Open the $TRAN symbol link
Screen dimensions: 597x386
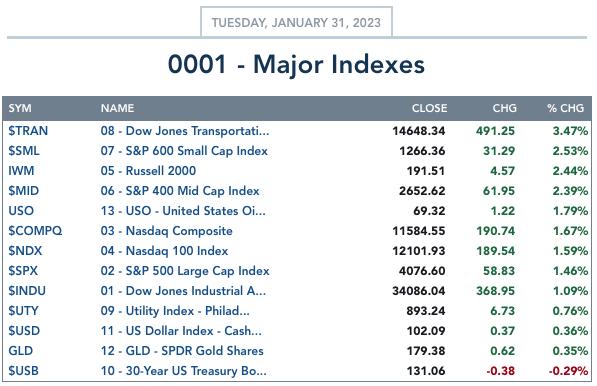click(28, 131)
